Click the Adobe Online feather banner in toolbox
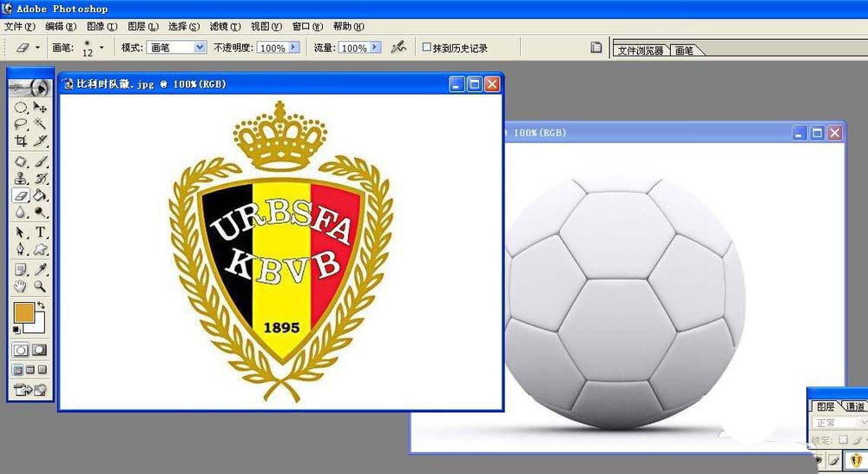This screenshot has height=474, width=868. coord(30,88)
